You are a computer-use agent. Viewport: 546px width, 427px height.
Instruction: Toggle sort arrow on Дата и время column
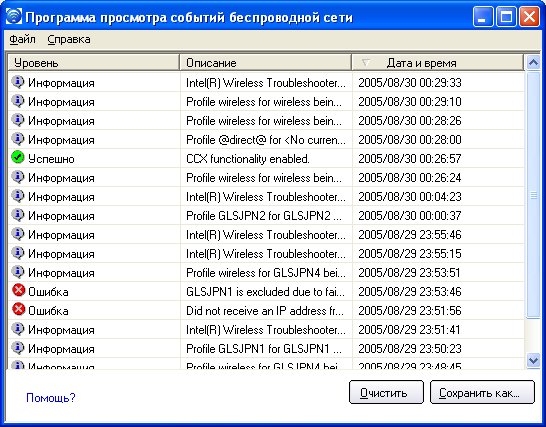(x=365, y=63)
